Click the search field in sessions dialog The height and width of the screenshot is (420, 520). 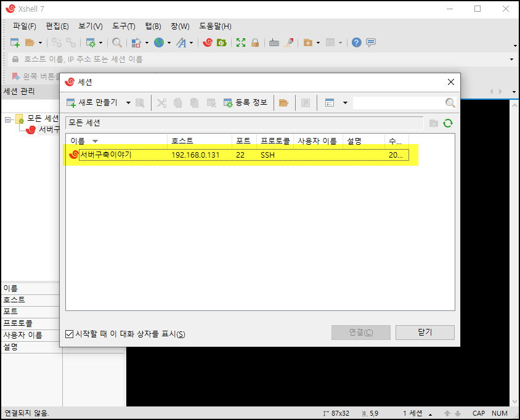point(398,103)
